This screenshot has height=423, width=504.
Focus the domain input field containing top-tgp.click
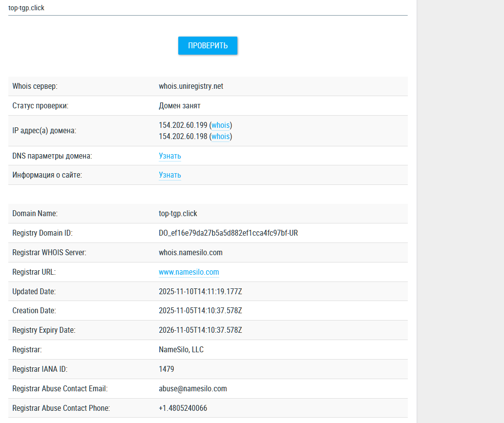click(208, 8)
